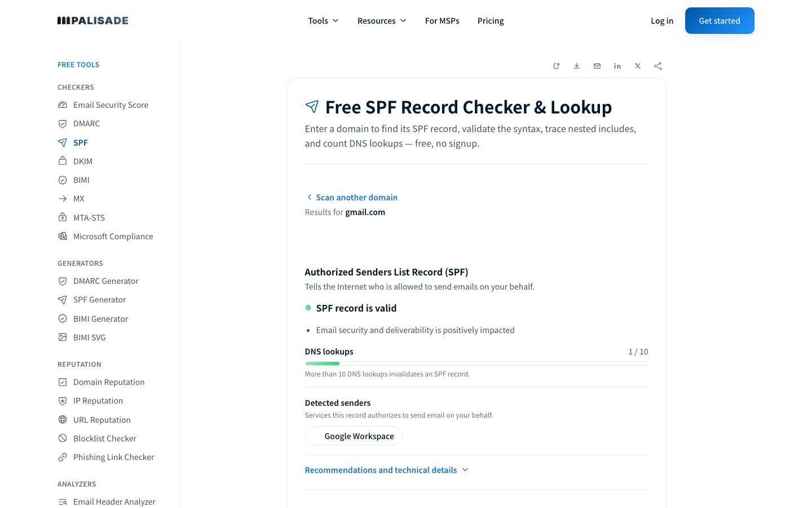Open the Tools dropdown menu
This screenshot has width=812, height=508.
(323, 21)
